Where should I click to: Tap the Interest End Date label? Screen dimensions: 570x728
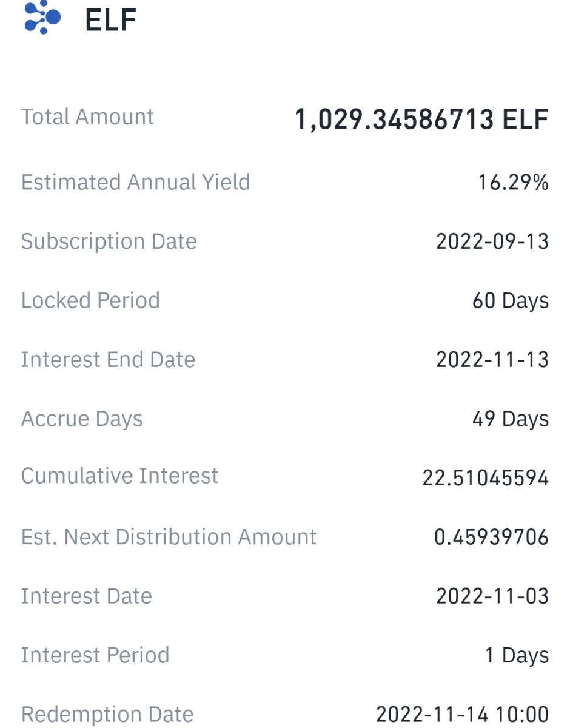click(x=109, y=359)
